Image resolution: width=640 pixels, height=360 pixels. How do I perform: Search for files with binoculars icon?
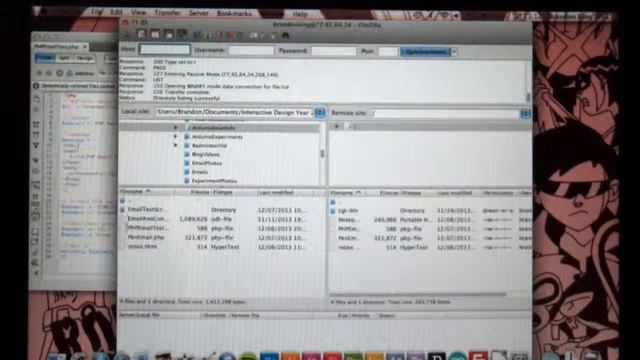[286, 36]
